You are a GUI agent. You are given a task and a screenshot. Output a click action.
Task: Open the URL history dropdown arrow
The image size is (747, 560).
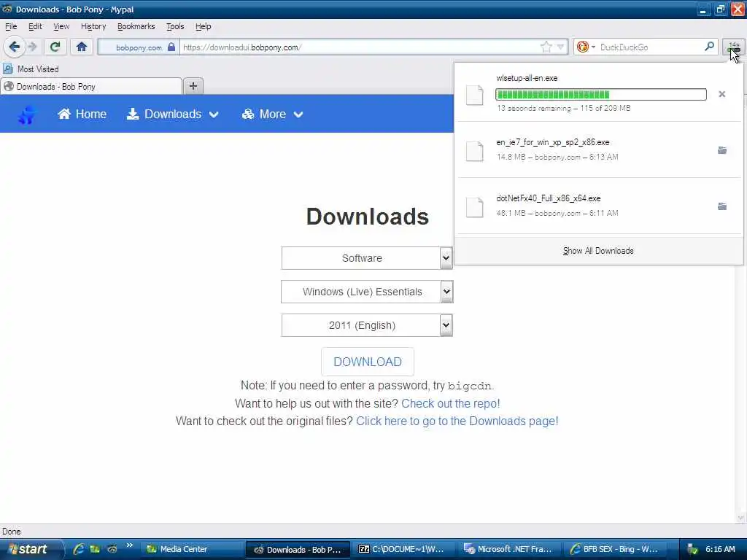pyautogui.click(x=561, y=47)
